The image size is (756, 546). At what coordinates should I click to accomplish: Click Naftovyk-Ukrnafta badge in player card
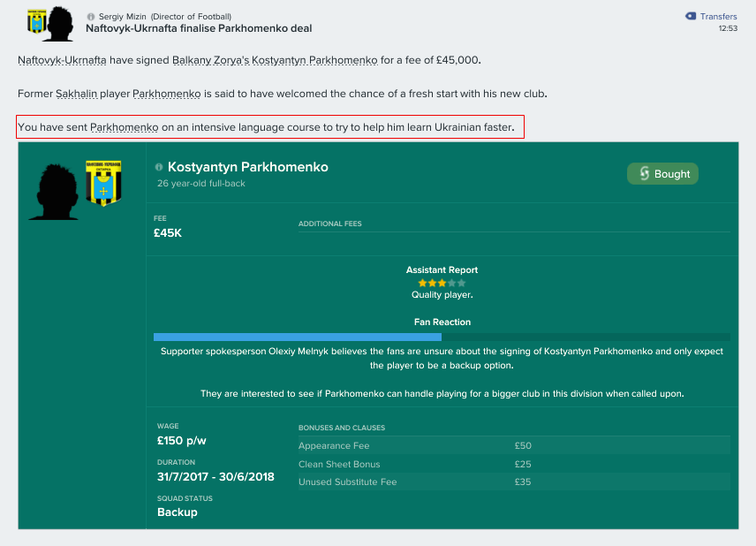[103, 183]
